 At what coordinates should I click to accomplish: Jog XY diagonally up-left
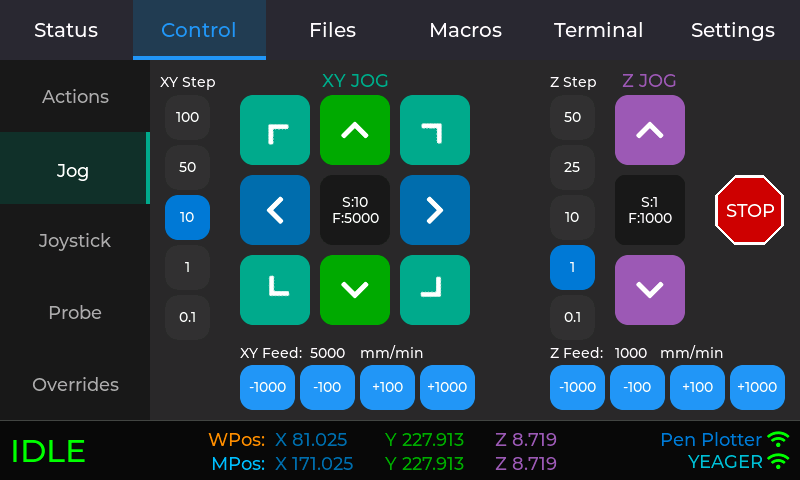275,130
